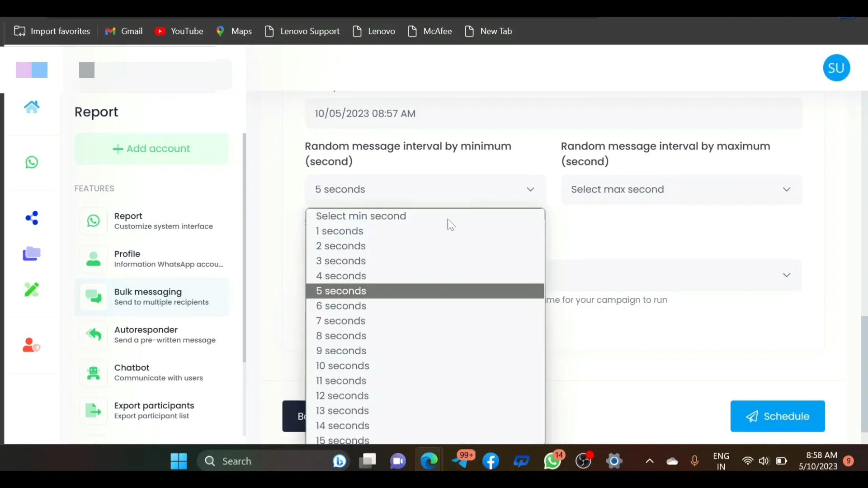Open the Share network icon in sidebar
This screenshot has height=488, width=868.
[31, 218]
